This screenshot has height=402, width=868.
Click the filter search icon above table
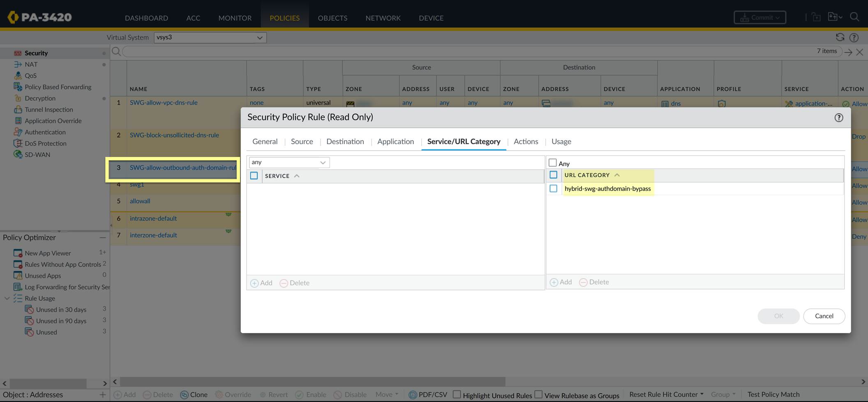coord(116,51)
